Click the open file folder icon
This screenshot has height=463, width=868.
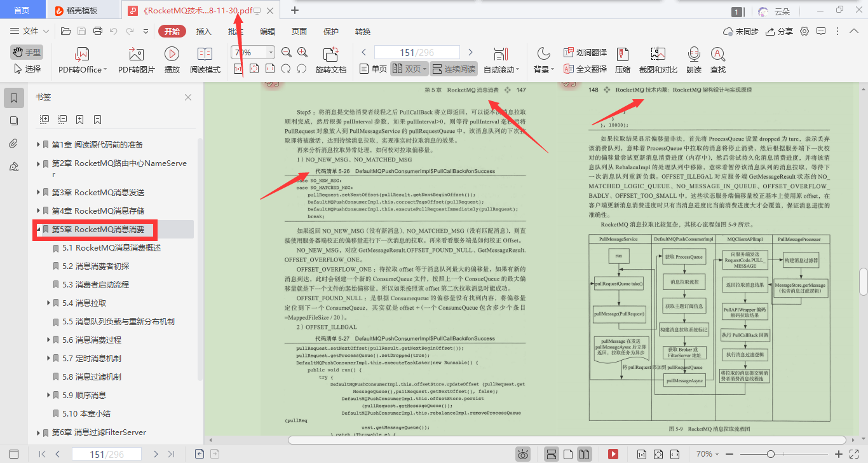coord(65,31)
